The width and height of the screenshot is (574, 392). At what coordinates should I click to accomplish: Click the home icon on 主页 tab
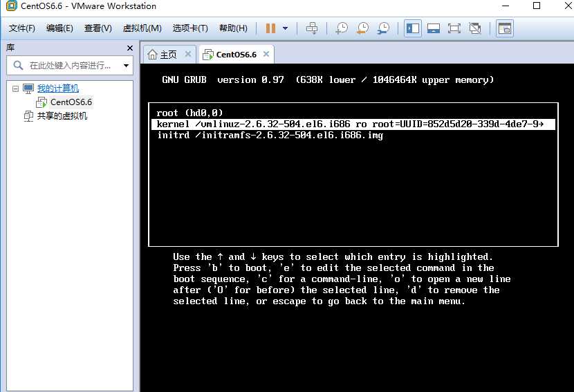pos(152,55)
